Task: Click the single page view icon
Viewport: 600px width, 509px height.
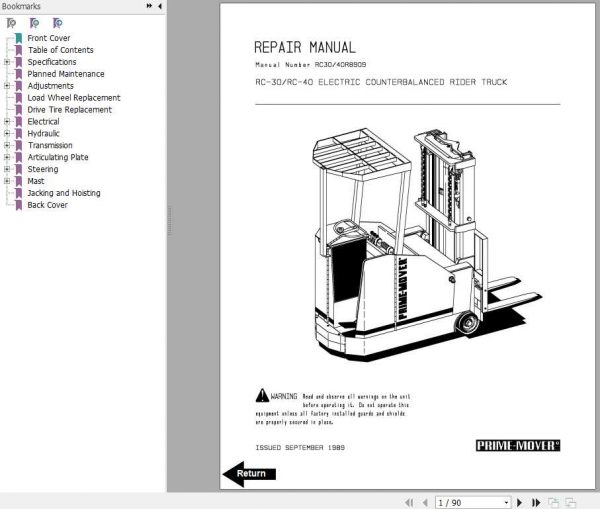Action: [x=553, y=502]
